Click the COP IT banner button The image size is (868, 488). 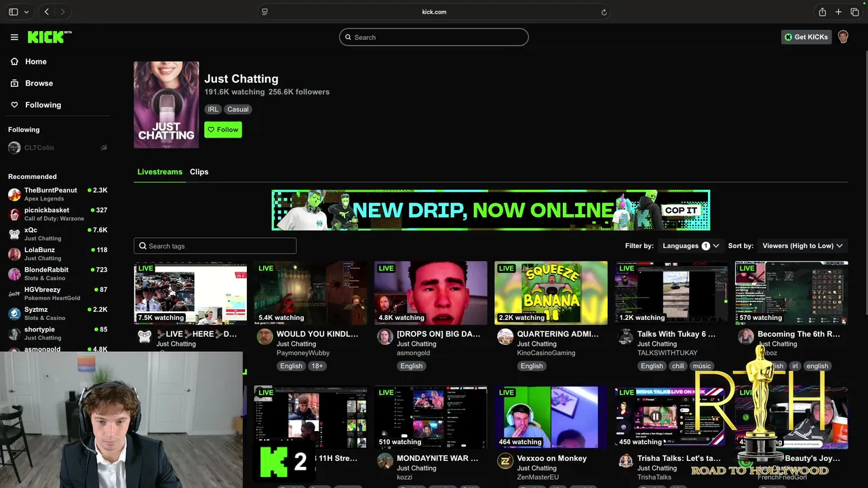681,210
